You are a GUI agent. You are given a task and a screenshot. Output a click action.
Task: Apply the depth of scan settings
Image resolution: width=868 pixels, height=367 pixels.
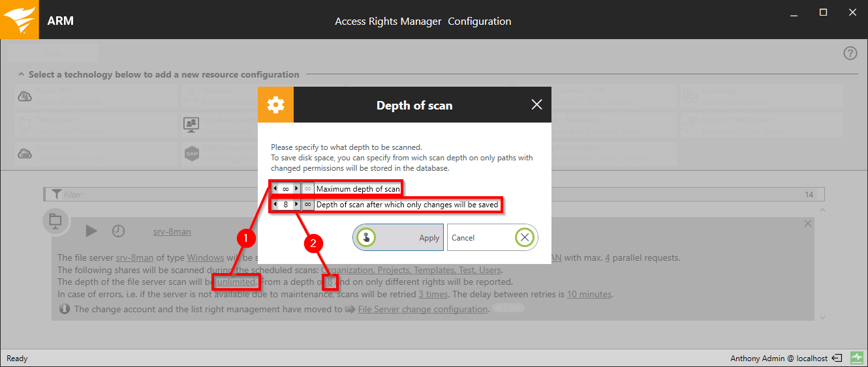coord(398,237)
